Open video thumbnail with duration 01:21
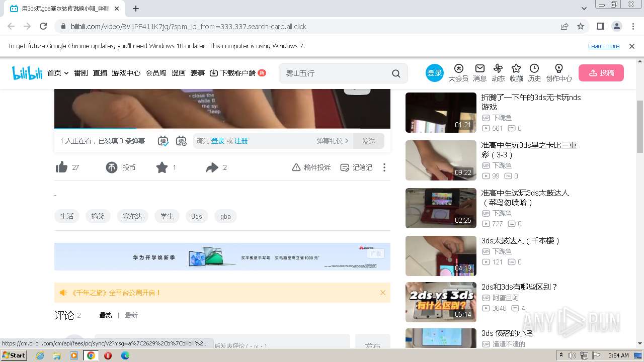The width and height of the screenshot is (644, 362). 441,113
